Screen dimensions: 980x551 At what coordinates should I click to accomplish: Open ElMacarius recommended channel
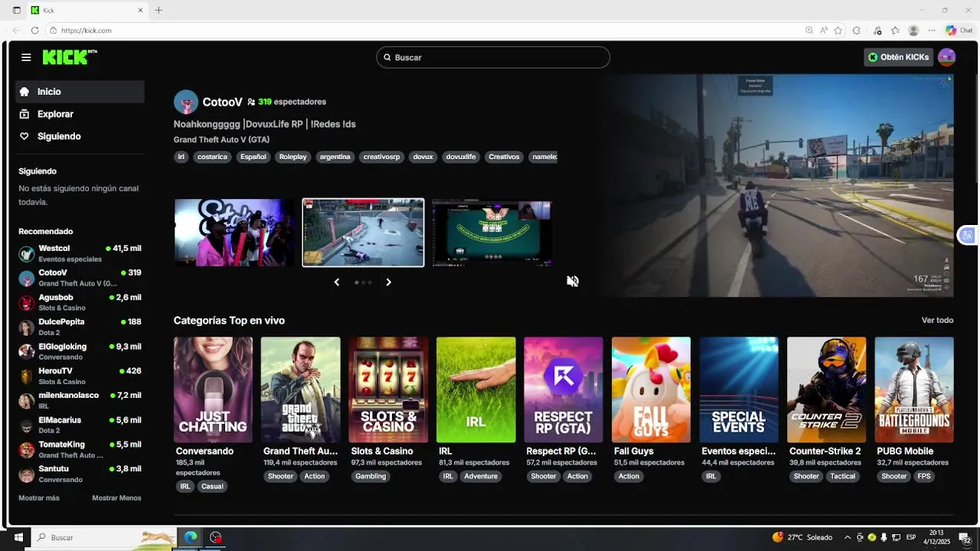[80, 425]
